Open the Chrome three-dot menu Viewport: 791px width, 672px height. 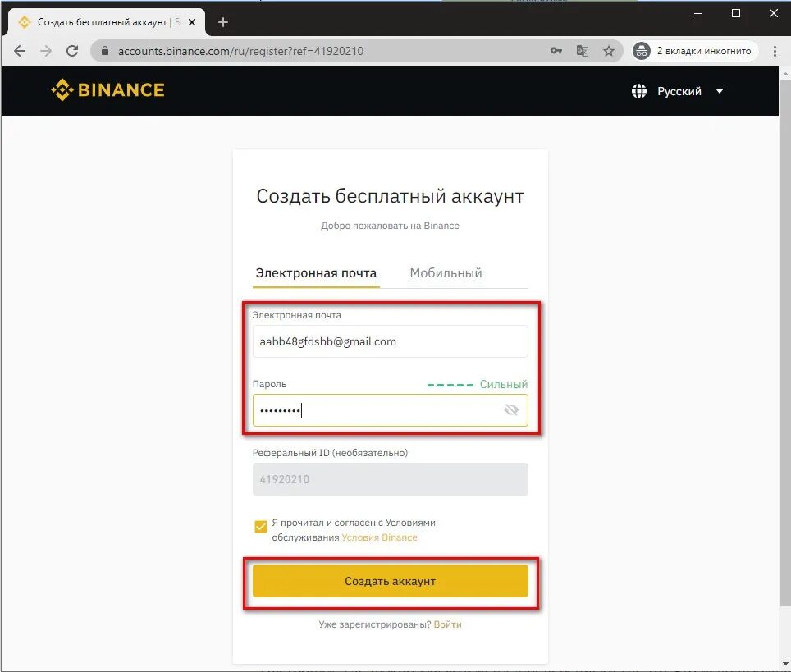(x=775, y=51)
